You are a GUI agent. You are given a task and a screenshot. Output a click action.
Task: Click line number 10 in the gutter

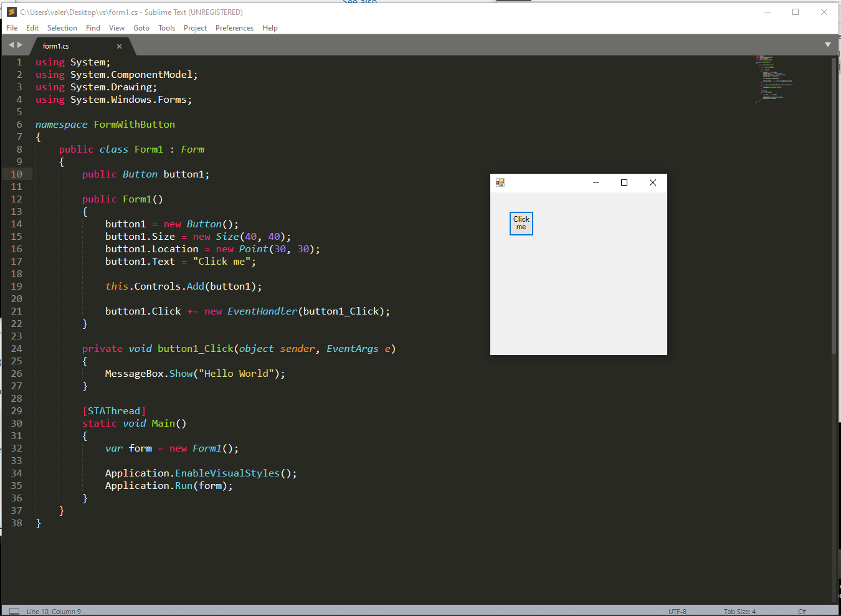point(17,174)
